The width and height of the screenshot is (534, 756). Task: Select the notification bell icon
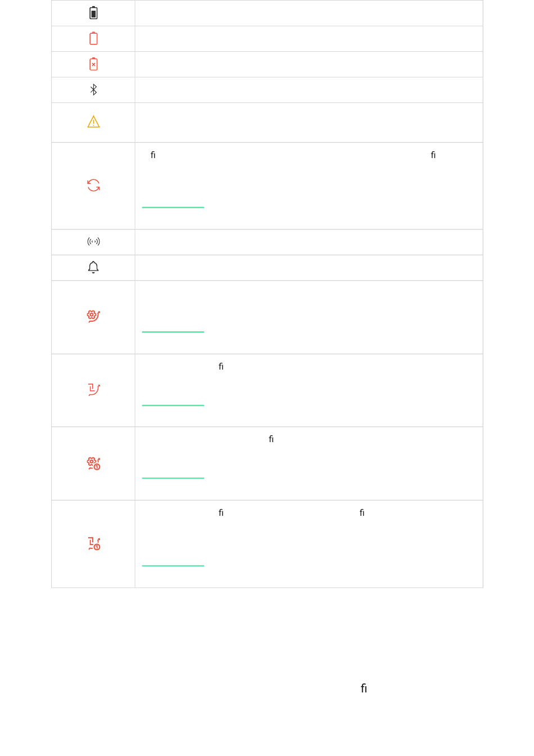tap(93, 267)
